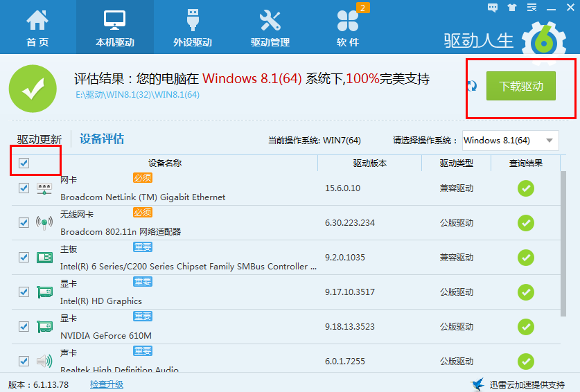580x392 pixels.
Task: Click the 重要 badge on 声卡 row
Action: coord(143,351)
